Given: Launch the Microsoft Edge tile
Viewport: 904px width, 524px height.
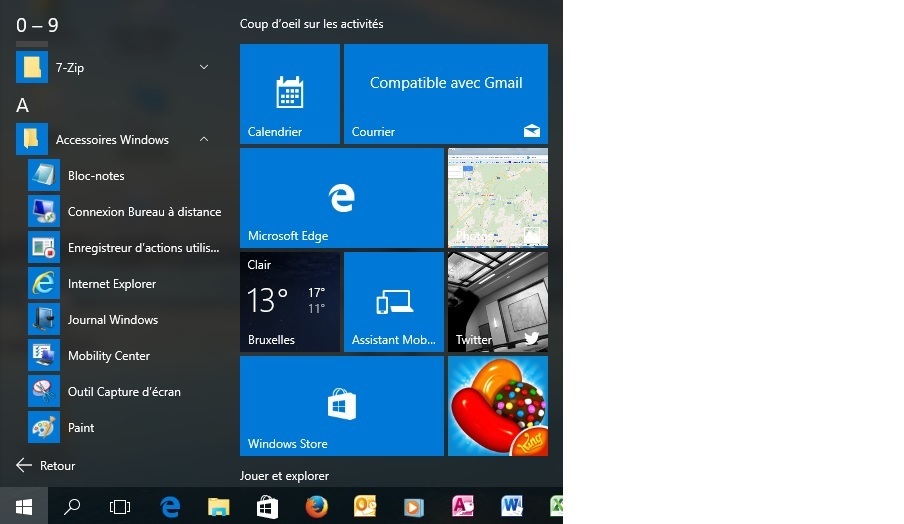Looking at the screenshot, I should click(x=341, y=198).
